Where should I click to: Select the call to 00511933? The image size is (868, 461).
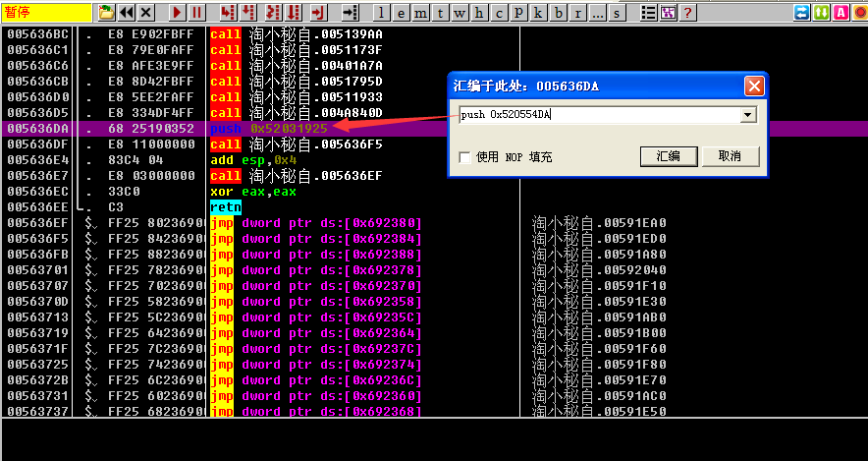(297, 97)
